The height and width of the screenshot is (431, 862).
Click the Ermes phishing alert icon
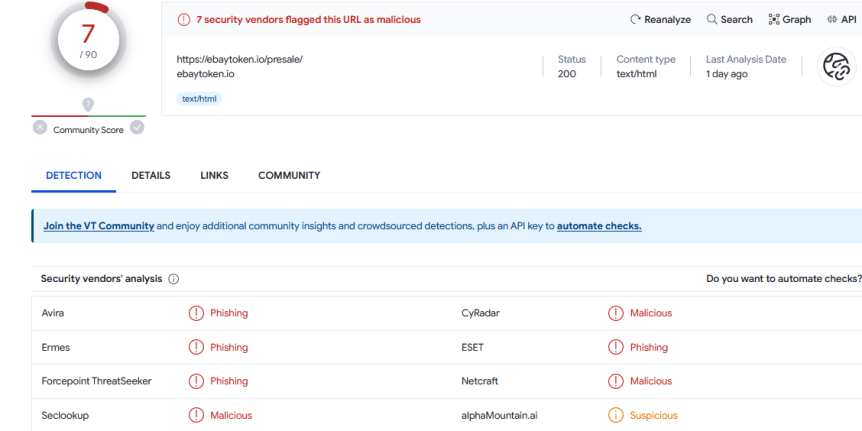click(x=196, y=347)
